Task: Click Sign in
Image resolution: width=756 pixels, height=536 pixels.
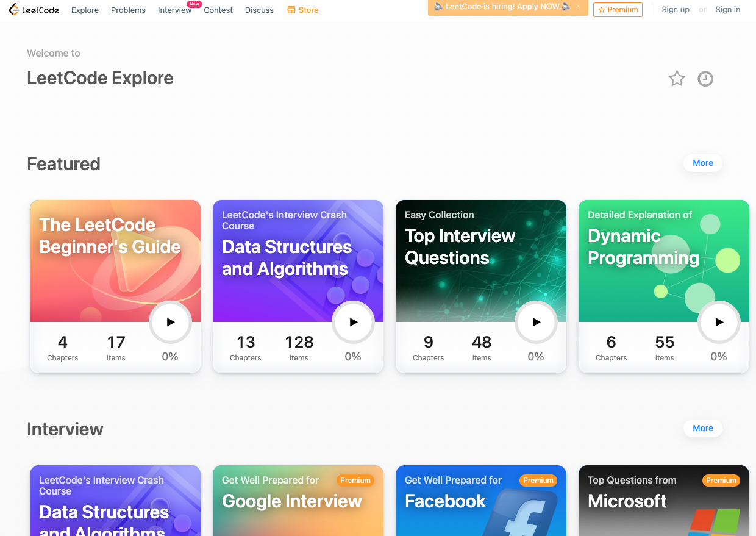Action: pos(728,10)
